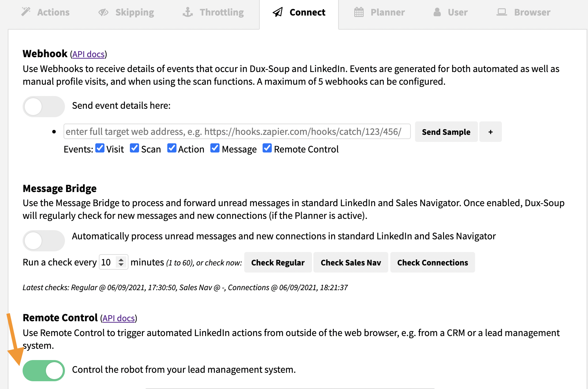The image size is (588, 389).
Task: Click the laptop Browser icon
Action: [502, 12]
